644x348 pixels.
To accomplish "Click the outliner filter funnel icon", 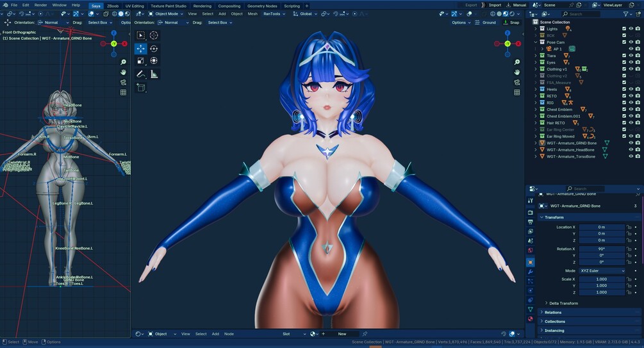I will coord(625,14).
